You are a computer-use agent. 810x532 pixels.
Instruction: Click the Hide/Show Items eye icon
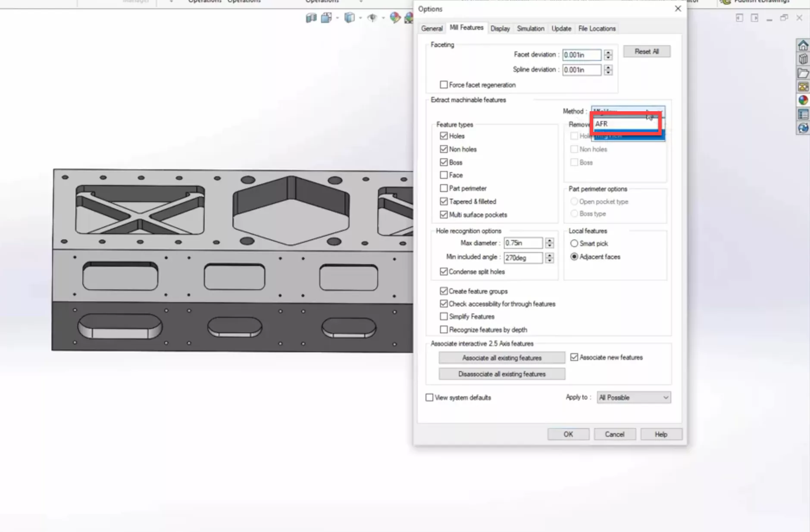pos(372,18)
